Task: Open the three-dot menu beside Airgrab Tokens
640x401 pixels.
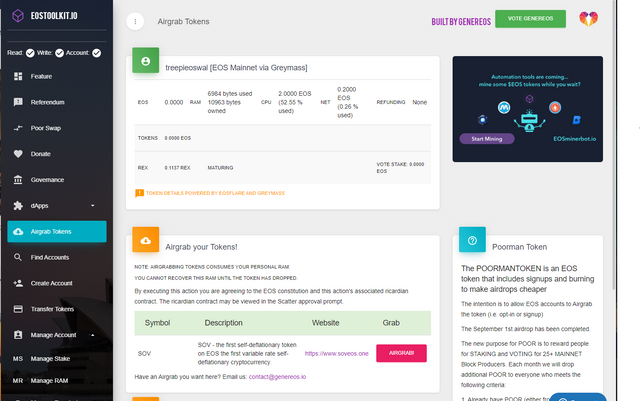Action: (x=135, y=22)
